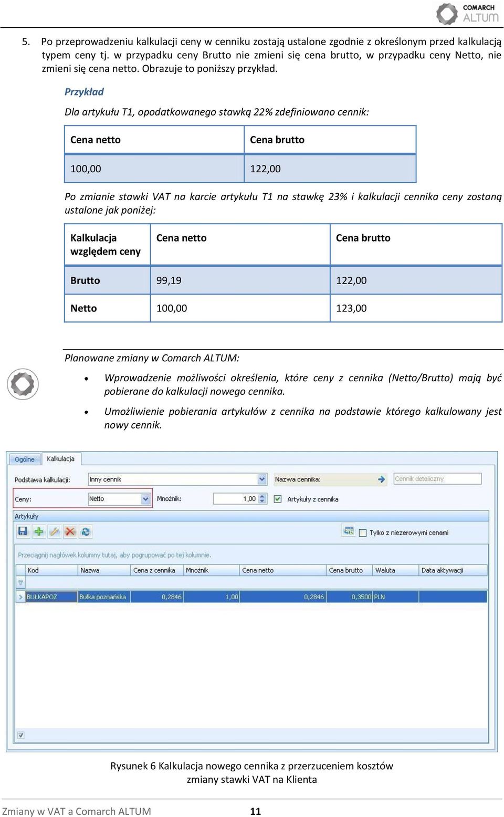Click the Cennik detaliczny input field
Viewport: 504px width, 817px height.
point(437,479)
